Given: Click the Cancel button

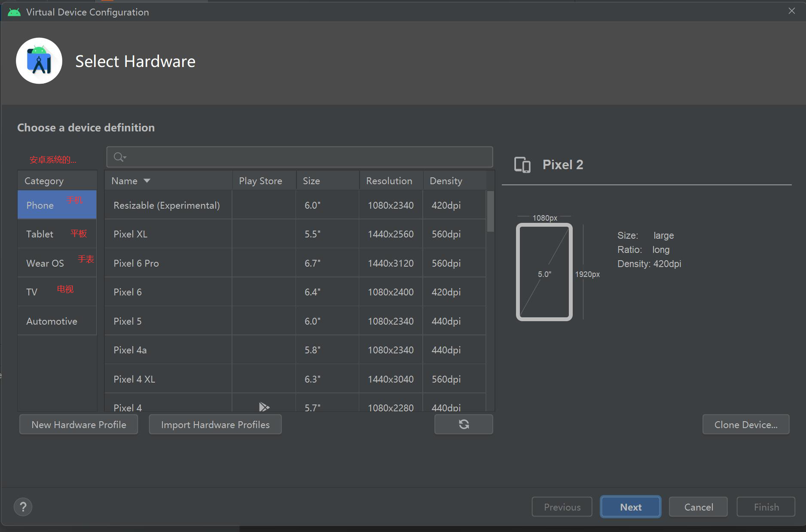Looking at the screenshot, I should tap(698, 507).
